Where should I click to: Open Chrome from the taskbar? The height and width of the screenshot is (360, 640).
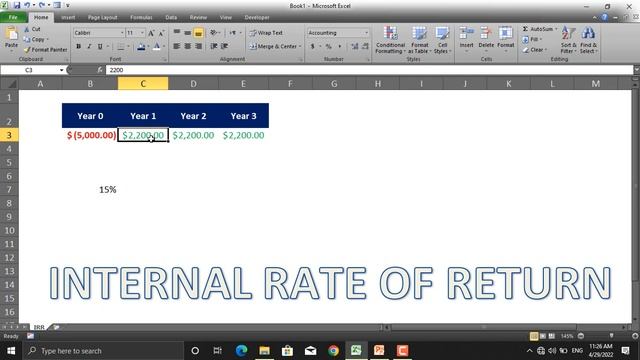click(x=333, y=351)
